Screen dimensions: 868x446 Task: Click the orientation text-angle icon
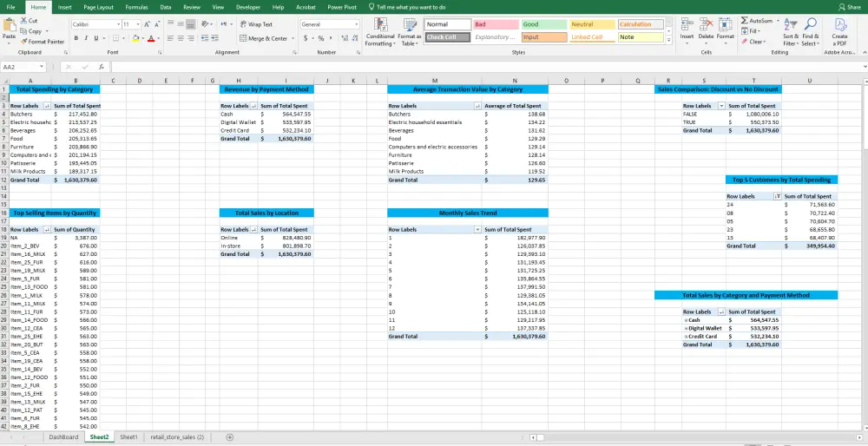[205, 24]
